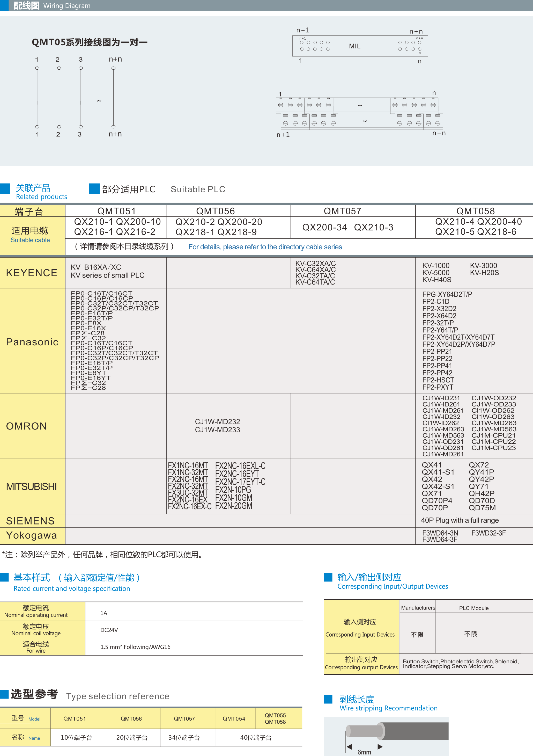Screen dimensions: 533x756
Task: Click the 'Button Switch,Photoelectric Switch' description
Action: (461, 664)
